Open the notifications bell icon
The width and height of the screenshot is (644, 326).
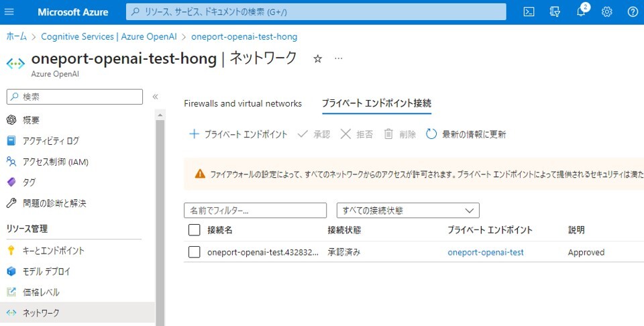pyautogui.click(x=581, y=12)
